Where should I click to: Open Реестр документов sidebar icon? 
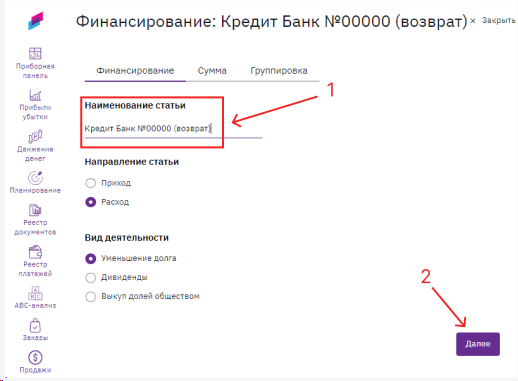[35, 210]
